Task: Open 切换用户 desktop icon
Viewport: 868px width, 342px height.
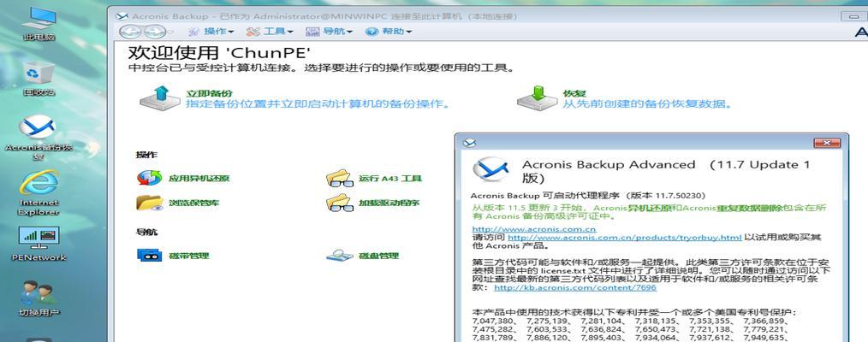Action: point(39,299)
